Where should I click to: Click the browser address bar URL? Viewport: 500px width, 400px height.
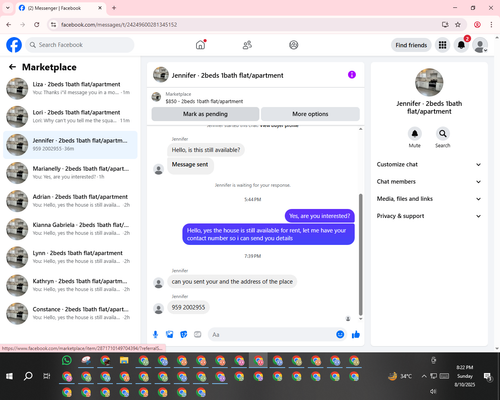[119, 25]
